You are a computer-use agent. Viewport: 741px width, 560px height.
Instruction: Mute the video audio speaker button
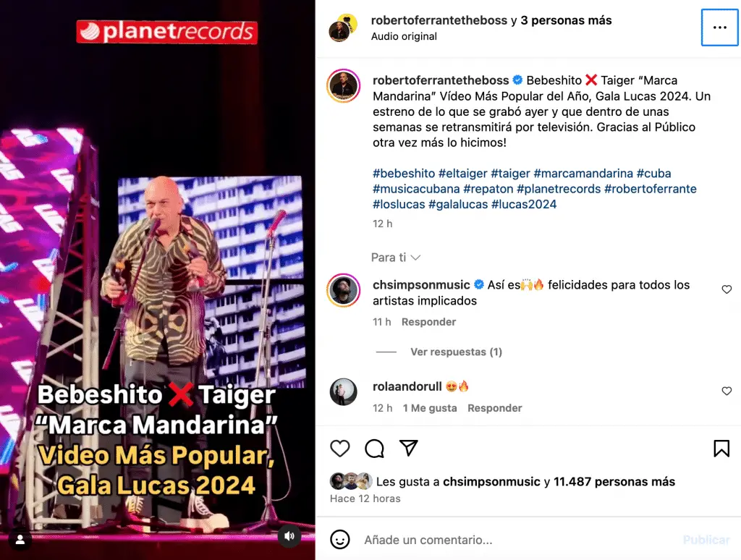pos(289,536)
